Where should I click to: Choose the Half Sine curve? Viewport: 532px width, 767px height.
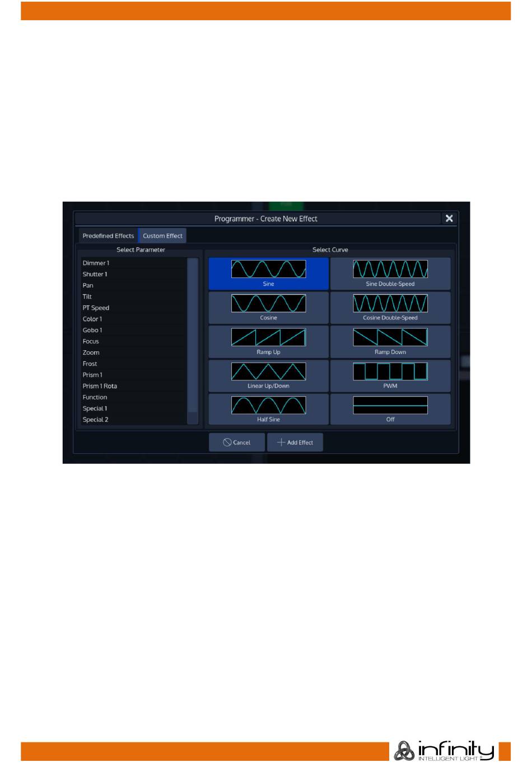pyautogui.click(x=268, y=410)
